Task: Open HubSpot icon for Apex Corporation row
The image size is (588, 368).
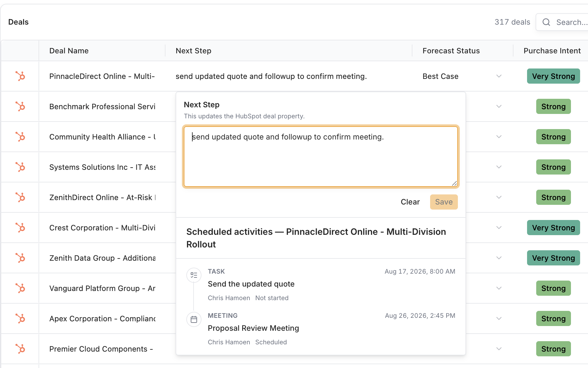Action: click(20, 318)
